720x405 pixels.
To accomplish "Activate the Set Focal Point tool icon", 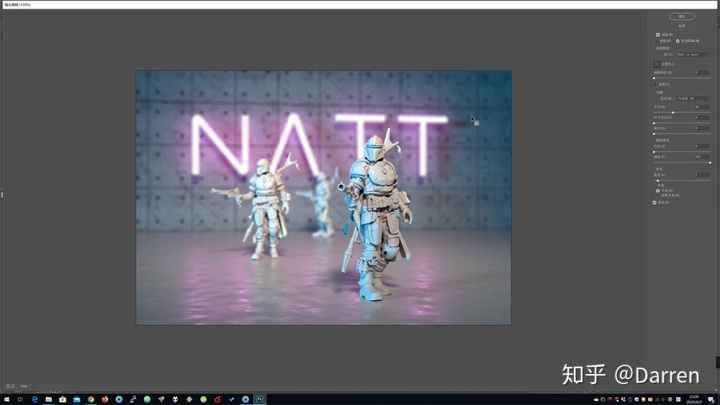I will pyautogui.click(x=657, y=64).
